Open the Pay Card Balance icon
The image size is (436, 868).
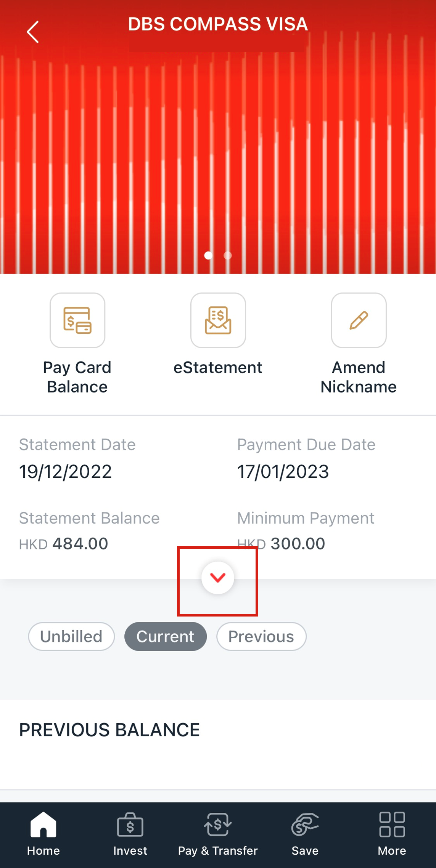[x=77, y=320]
